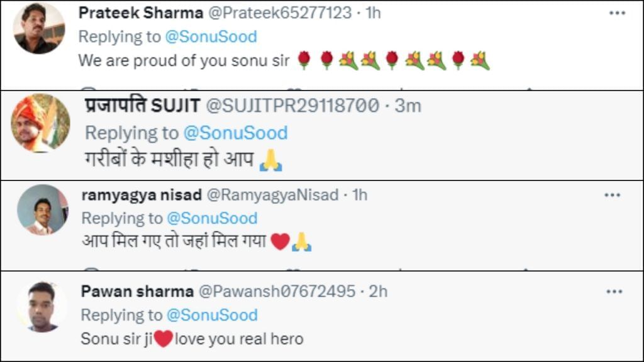Click the प्रजापति SUJIT display name

tap(143, 106)
